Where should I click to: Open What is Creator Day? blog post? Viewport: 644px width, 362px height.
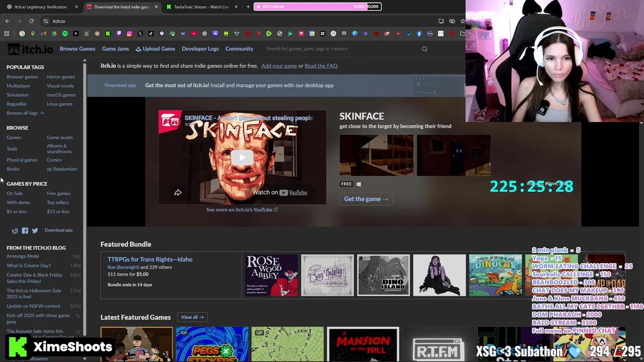point(29,265)
